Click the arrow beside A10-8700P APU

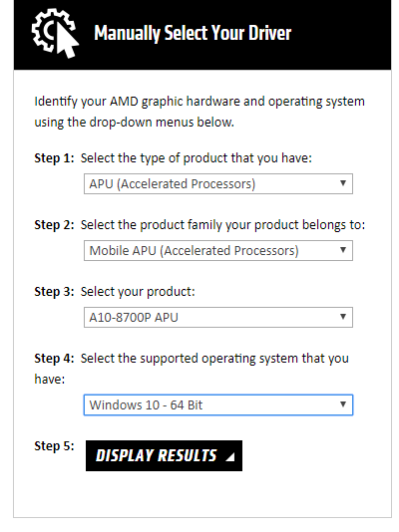(343, 317)
